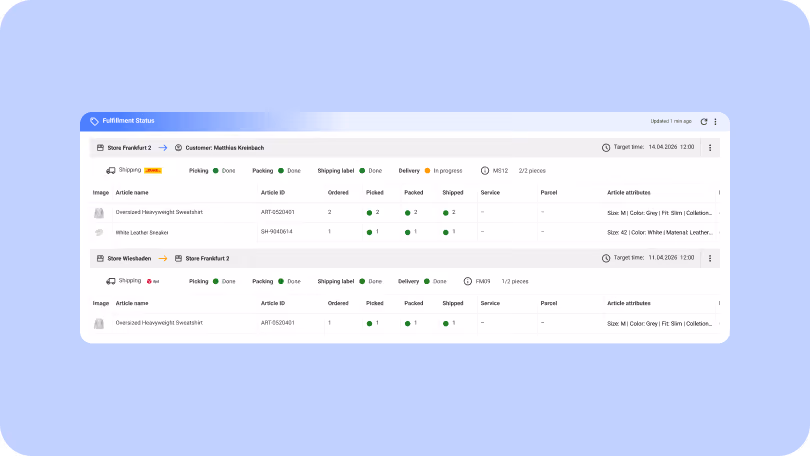Open sweatshirt thumbnail in the first shipment
810x456 pixels.
[99, 213]
